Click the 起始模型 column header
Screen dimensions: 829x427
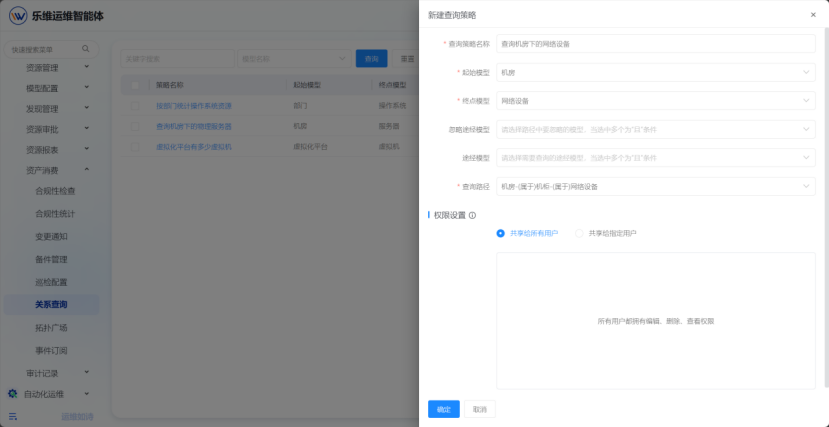307,85
